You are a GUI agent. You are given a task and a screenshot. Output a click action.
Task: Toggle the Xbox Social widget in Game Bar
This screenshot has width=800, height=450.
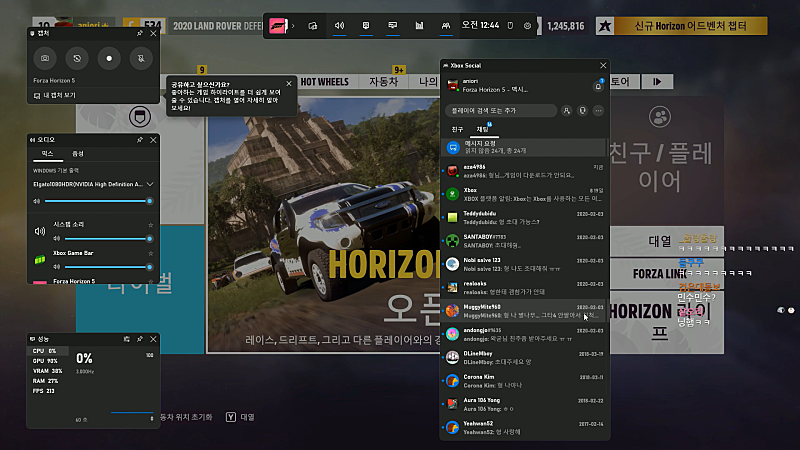[446, 26]
